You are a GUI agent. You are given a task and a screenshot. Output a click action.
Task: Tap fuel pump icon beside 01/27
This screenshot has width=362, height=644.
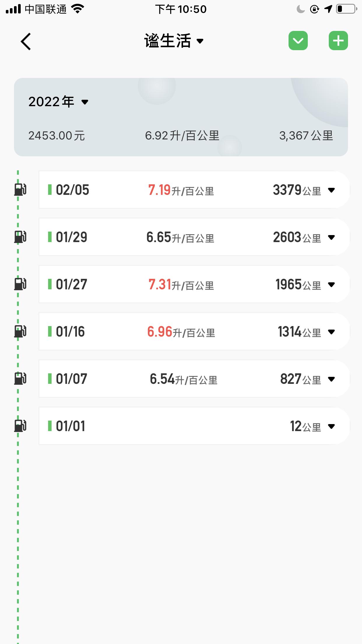point(20,284)
